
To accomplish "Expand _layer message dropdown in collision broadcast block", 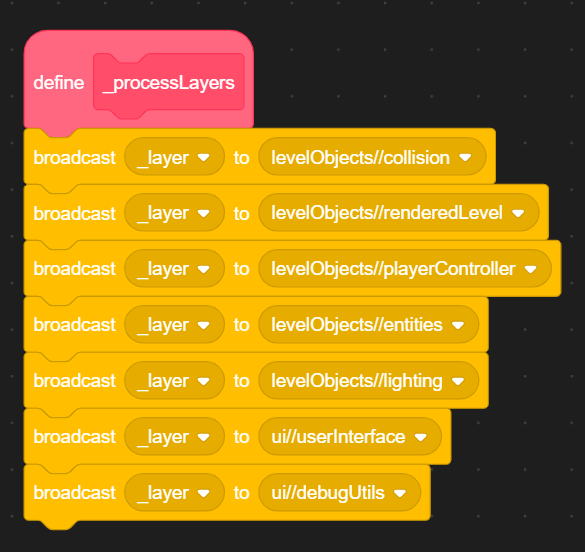I will point(174,157).
